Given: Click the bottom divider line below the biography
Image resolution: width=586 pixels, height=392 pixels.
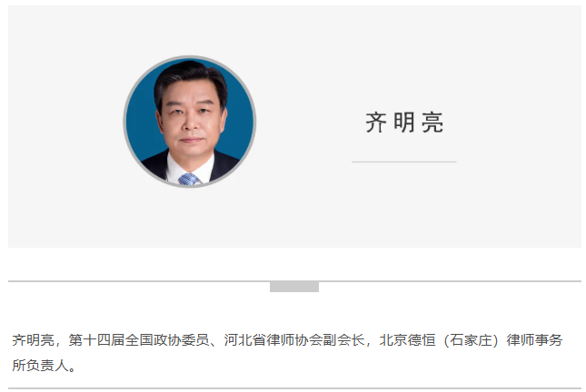Looking at the screenshot, I should [294, 388].
